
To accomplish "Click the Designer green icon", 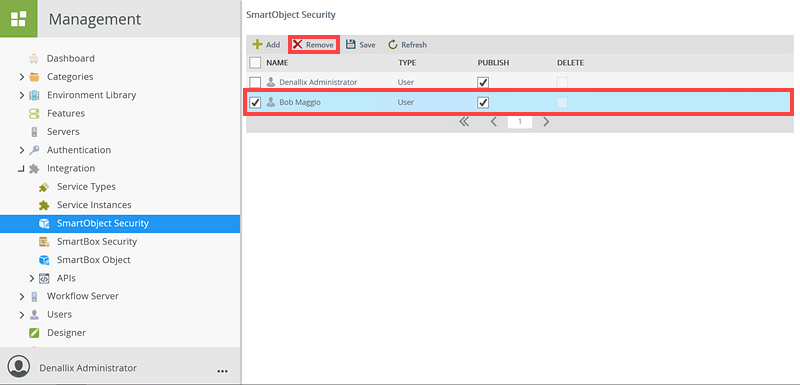I will tap(34, 333).
